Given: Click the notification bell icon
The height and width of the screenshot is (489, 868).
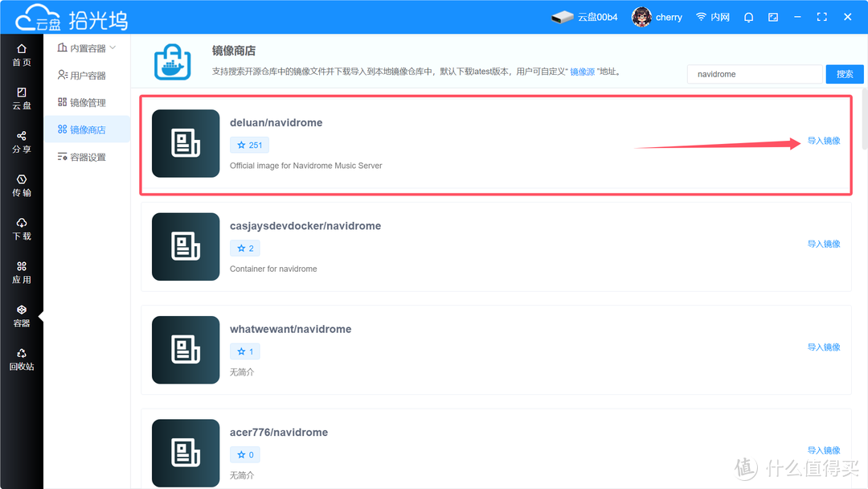Looking at the screenshot, I should point(748,16).
